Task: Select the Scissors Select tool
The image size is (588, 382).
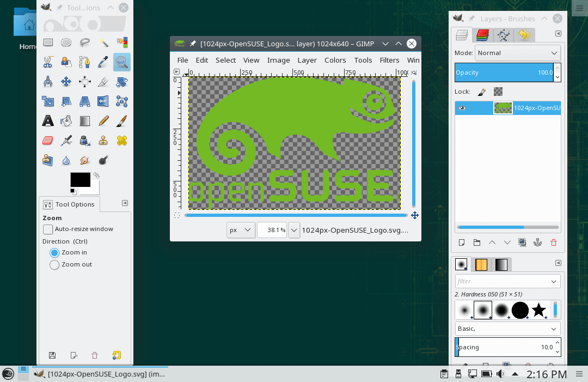Action: (48, 62)
